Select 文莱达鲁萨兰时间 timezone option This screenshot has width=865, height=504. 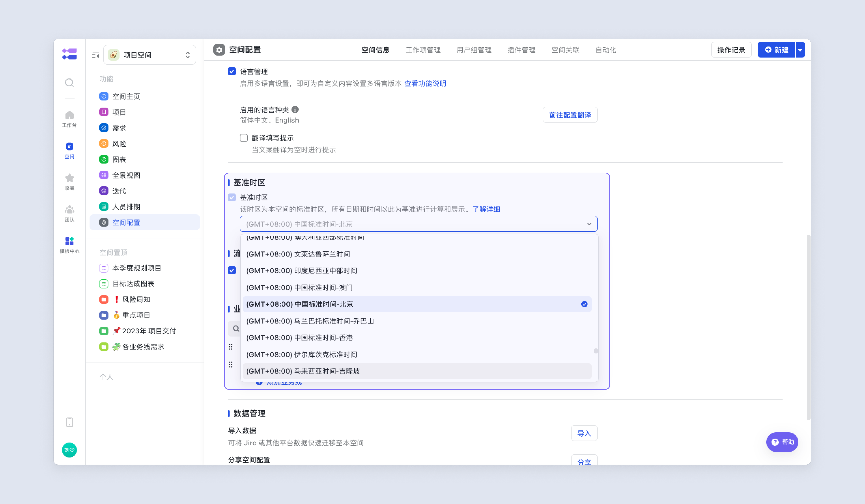pyautogui.click(x=417, y=254)
